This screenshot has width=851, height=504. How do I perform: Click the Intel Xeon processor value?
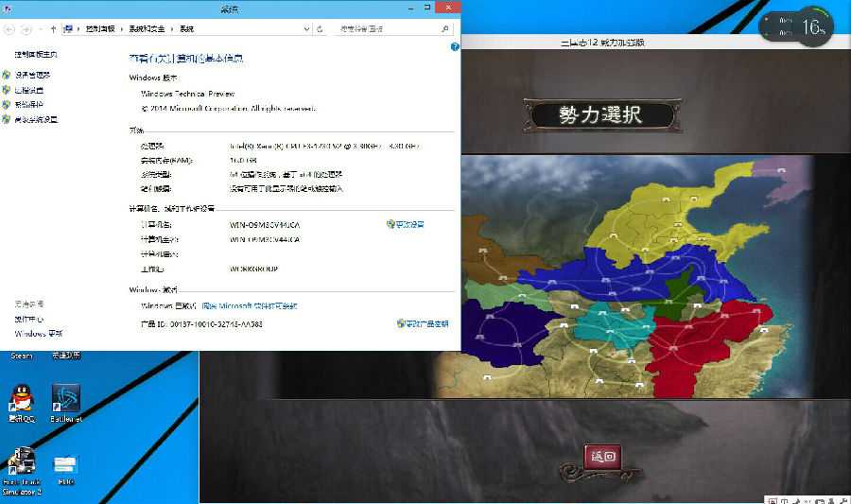coord(324,146)
